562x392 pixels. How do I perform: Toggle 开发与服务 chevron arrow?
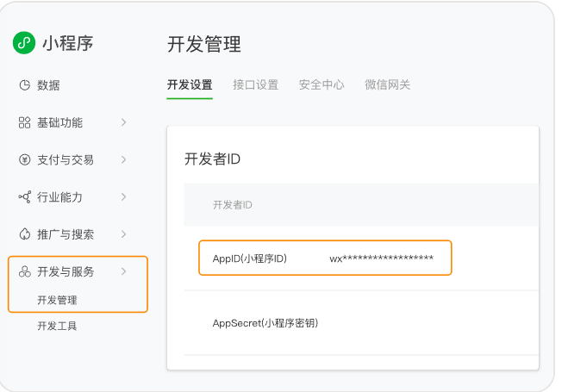[x=123, y=271]
